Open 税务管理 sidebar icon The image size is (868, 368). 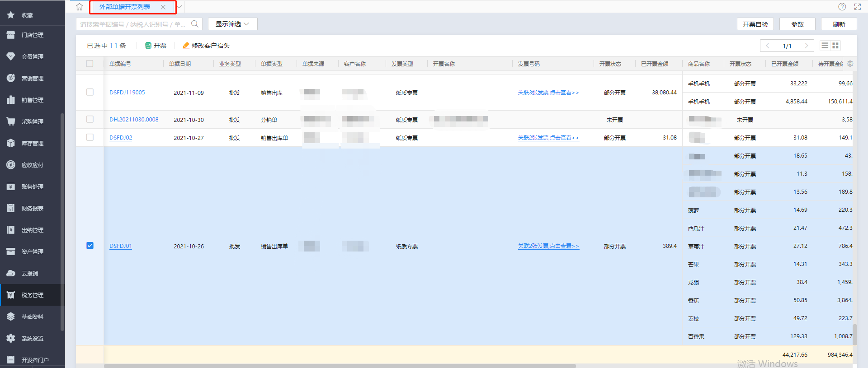pyautogui.click(x=11, y=295)
